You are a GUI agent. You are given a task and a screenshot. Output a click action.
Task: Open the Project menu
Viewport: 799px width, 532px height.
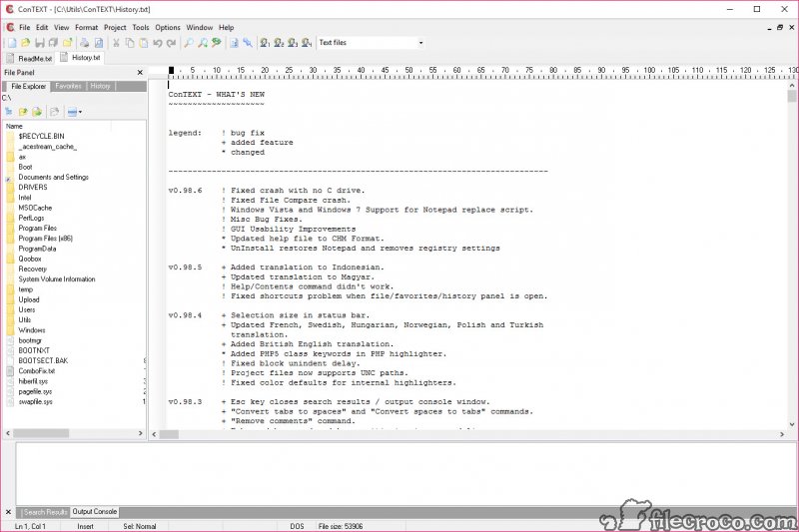tap(115, 28)
